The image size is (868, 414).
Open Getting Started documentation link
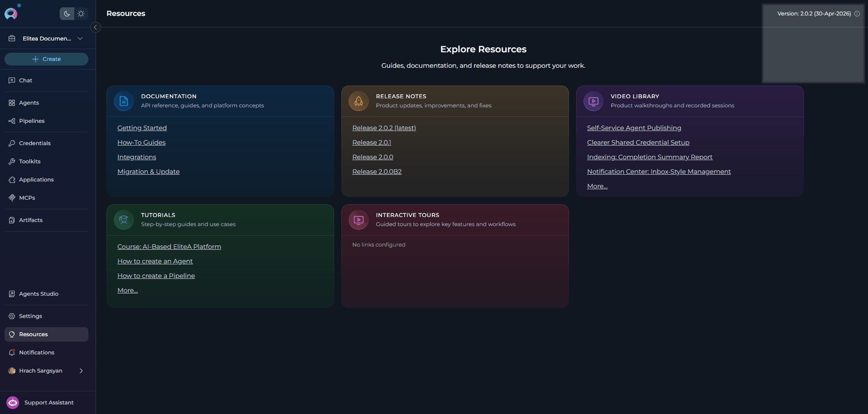[142, 128]
